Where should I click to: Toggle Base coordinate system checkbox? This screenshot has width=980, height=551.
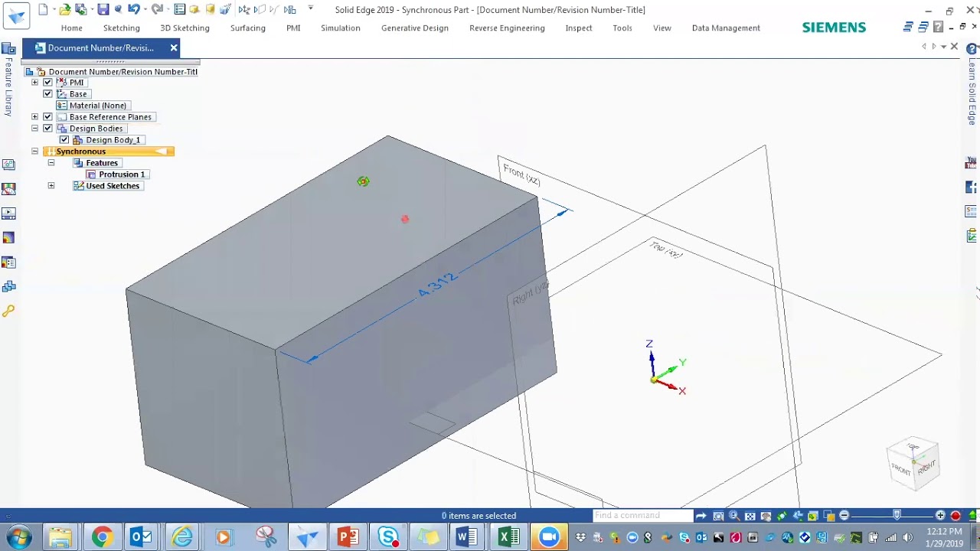pyautogui.click(x=47, y=94)
